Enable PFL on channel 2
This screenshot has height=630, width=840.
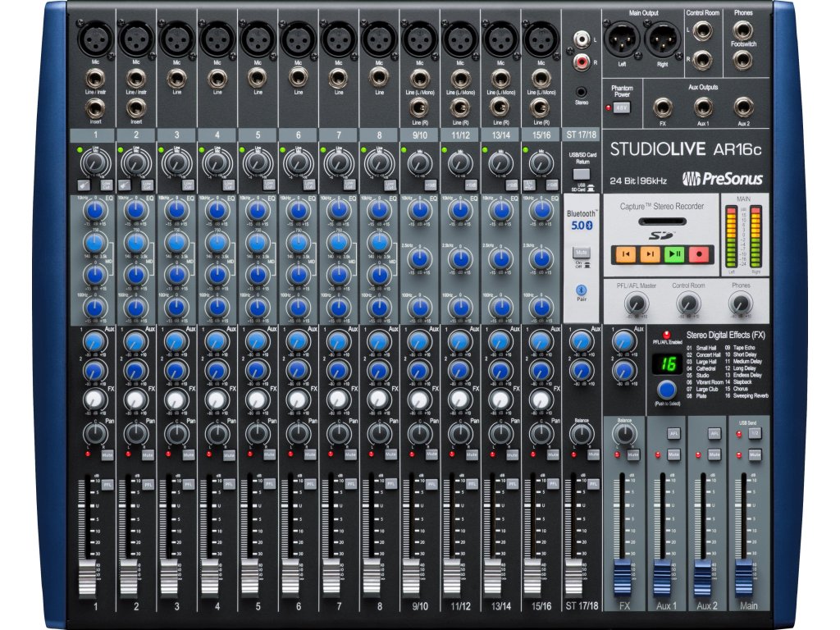(148, 484)
